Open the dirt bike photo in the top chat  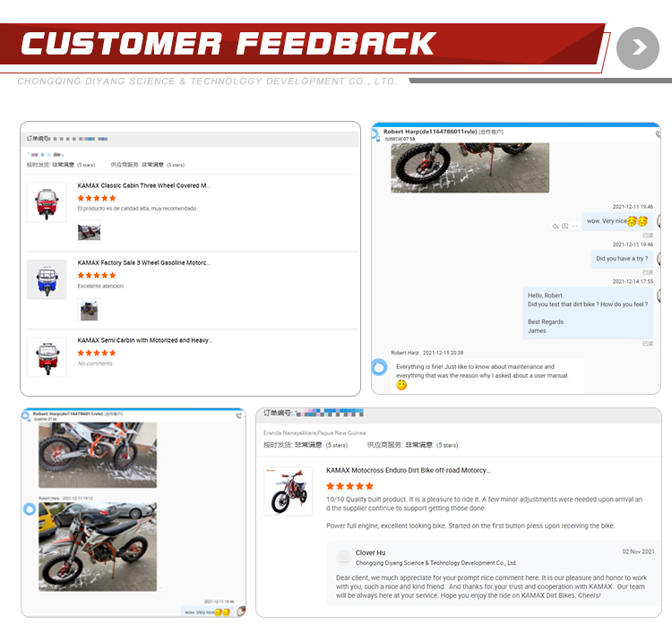click(470, 168)
